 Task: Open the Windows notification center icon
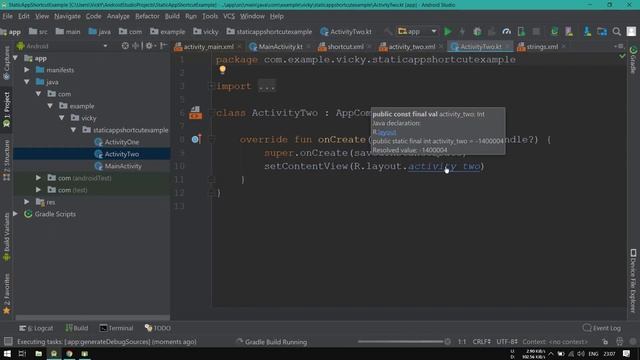[627, 353]
